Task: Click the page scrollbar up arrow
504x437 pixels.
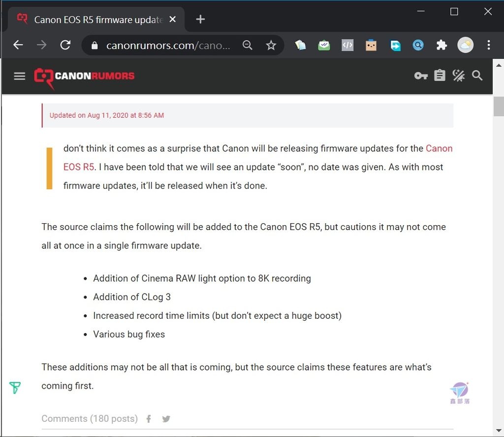Action: coord(499,66)
